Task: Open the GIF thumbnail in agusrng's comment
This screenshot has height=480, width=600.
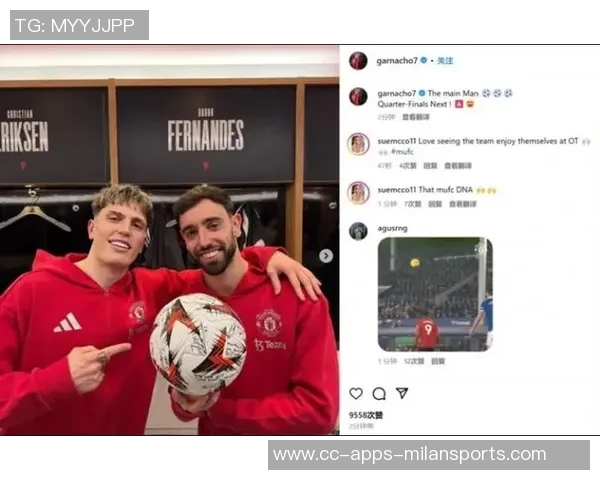Action: point(435,294)
